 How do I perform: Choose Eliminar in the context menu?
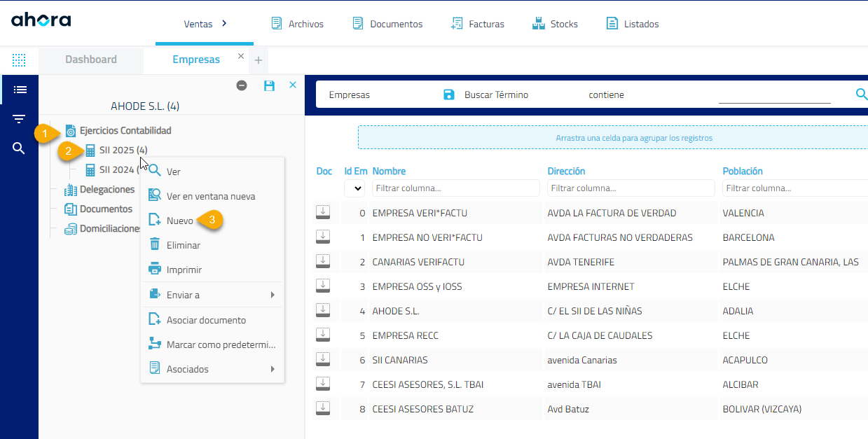click(x=212, y=245)
